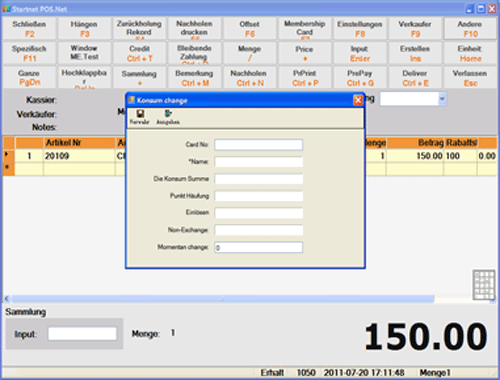Close the Konsum change dialog
The width and height of the screenshot is (500, 380).
click(358, 100)
